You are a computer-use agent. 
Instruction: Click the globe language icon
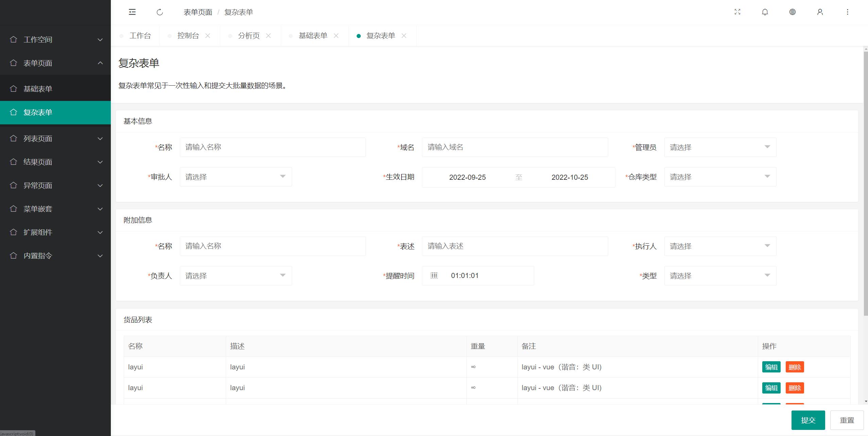[793, 12]
